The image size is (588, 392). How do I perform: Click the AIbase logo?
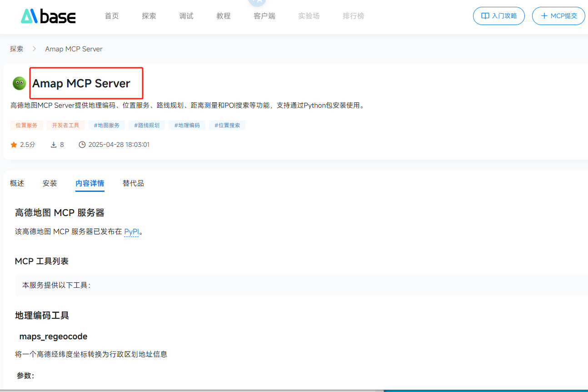[48, 16]
